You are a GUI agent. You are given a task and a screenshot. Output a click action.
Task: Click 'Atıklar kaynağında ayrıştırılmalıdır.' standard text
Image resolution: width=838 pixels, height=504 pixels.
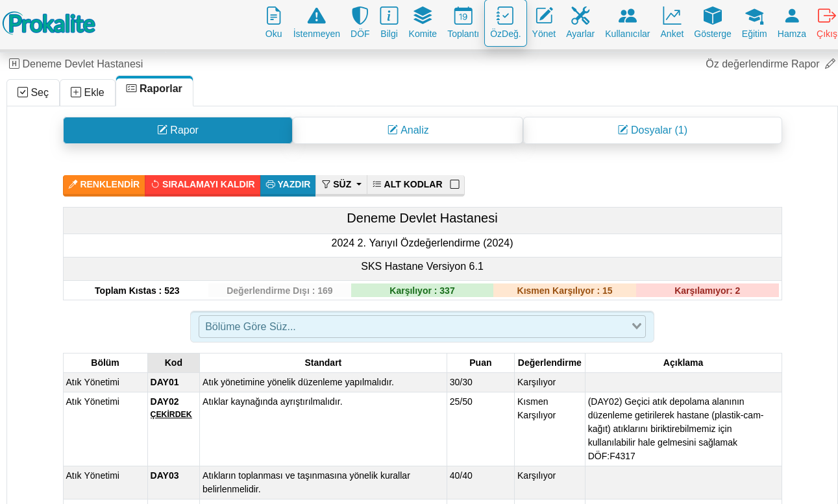(273, 402)
